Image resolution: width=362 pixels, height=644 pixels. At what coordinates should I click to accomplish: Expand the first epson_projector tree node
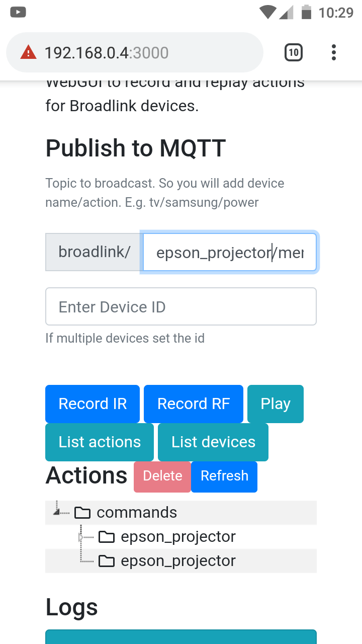click(81, 537)
